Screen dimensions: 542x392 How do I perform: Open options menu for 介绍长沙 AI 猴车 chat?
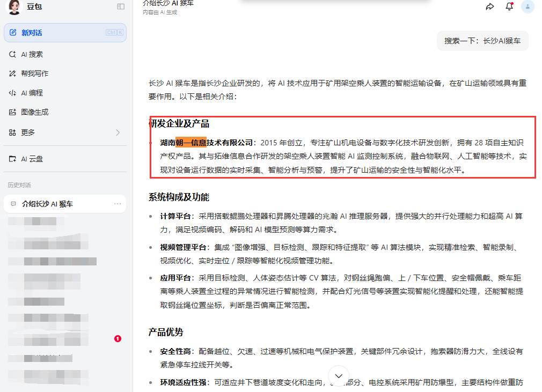click(117, 204)
